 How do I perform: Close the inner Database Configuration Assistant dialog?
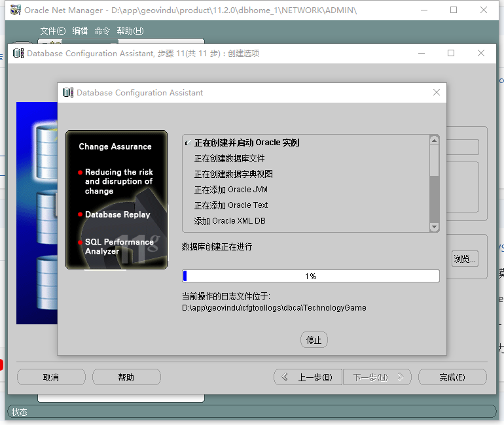(x=436, y=92)
